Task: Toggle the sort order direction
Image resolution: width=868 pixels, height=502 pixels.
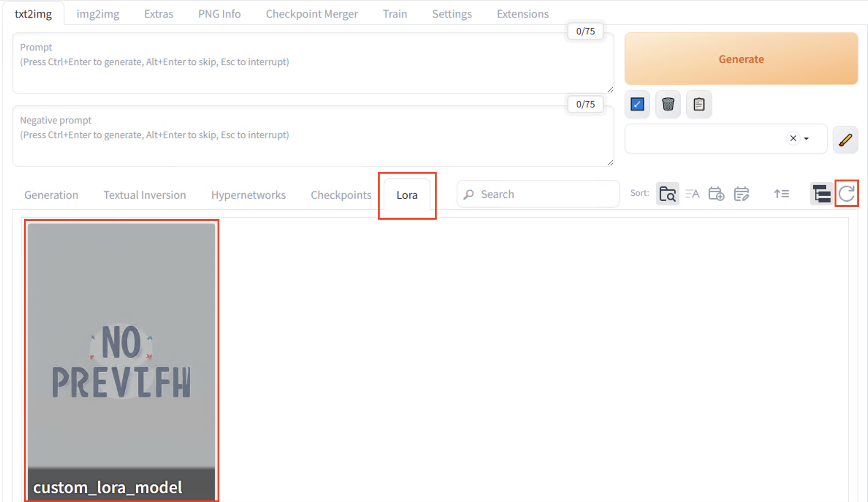Action: pos(781,194)
